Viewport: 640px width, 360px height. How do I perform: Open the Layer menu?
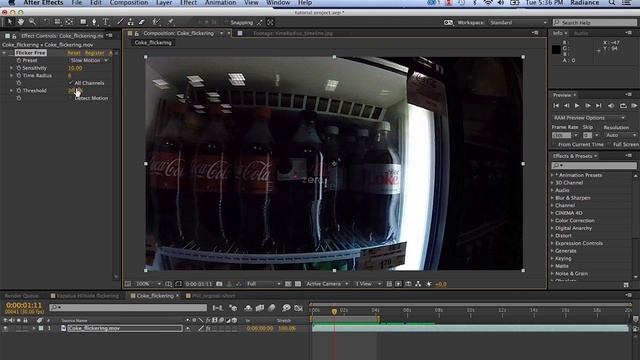tap(164, 3)
